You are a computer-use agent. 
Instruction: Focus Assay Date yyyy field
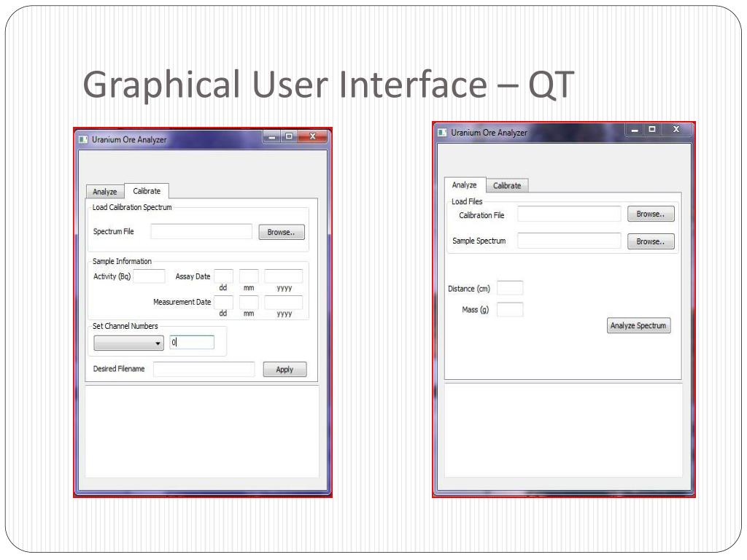pos(284,276)
